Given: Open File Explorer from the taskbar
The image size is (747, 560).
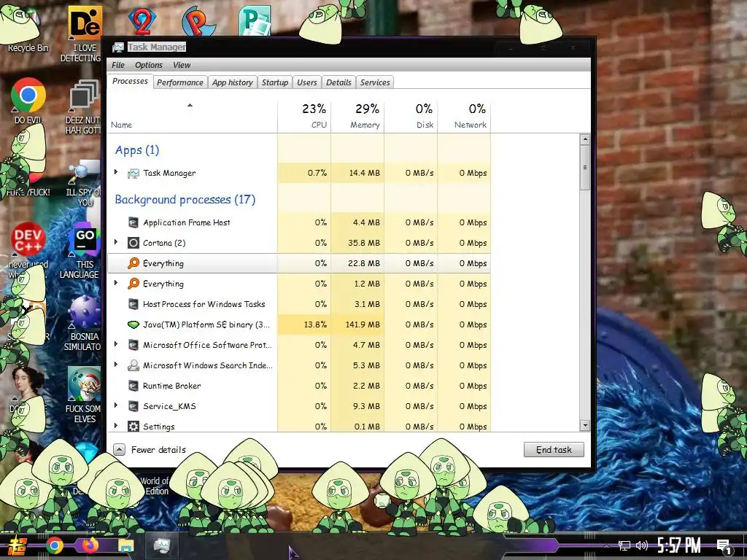Looking at the screenshot, I should tap(126, 545).
